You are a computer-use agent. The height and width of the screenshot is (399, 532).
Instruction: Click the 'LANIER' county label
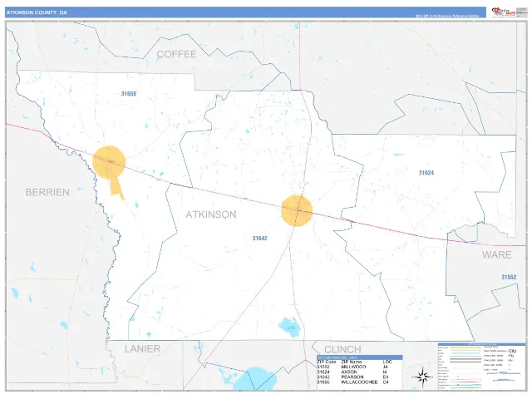[142, 349]
